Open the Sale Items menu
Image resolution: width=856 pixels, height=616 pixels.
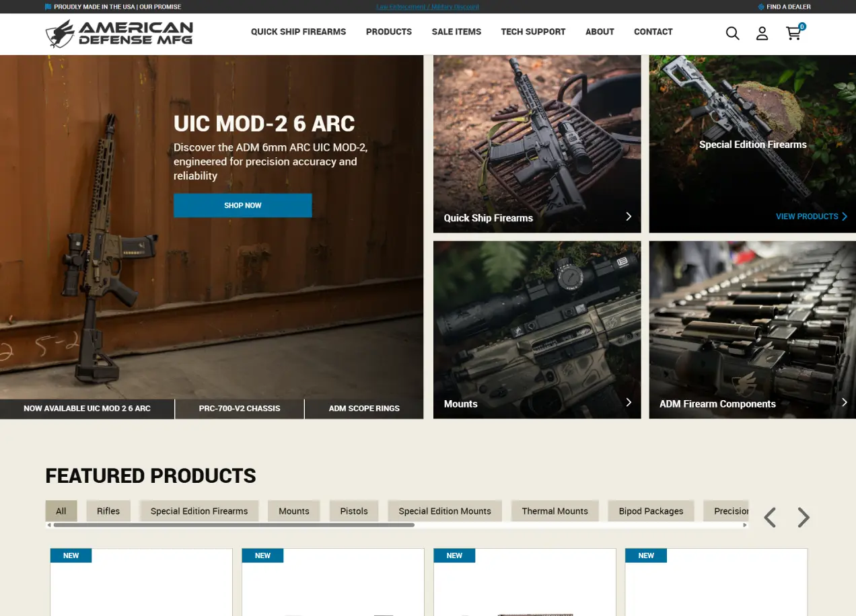[x=456, y=32]
